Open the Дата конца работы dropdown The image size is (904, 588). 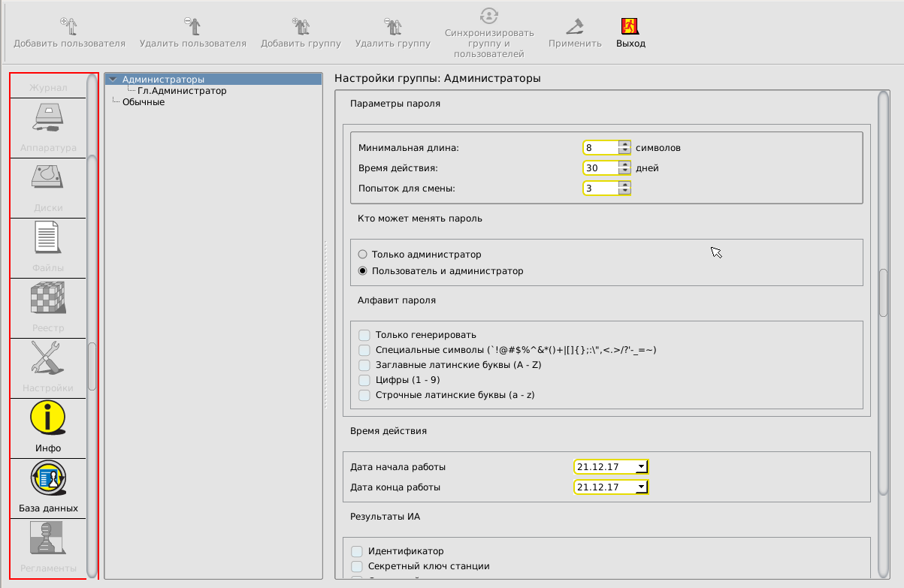[640, 487]
